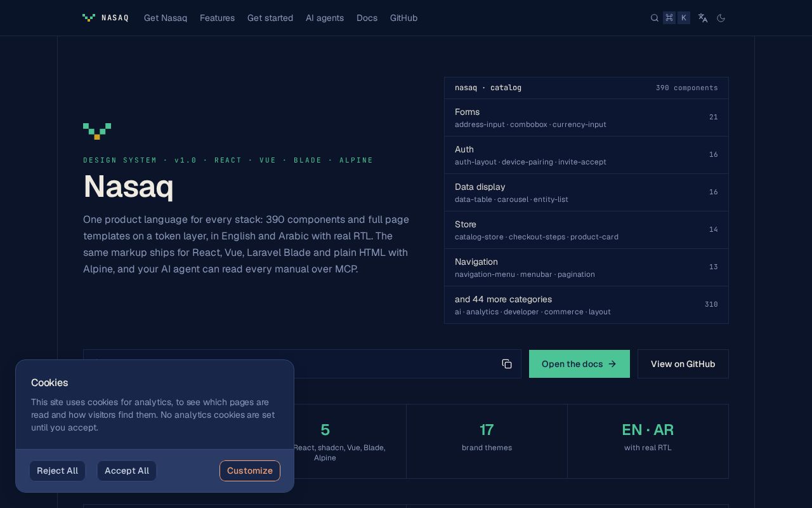Viewport: 812px width, 508px height.
Task: Open the Forms catalog row
Action: (x=586, y=117)
